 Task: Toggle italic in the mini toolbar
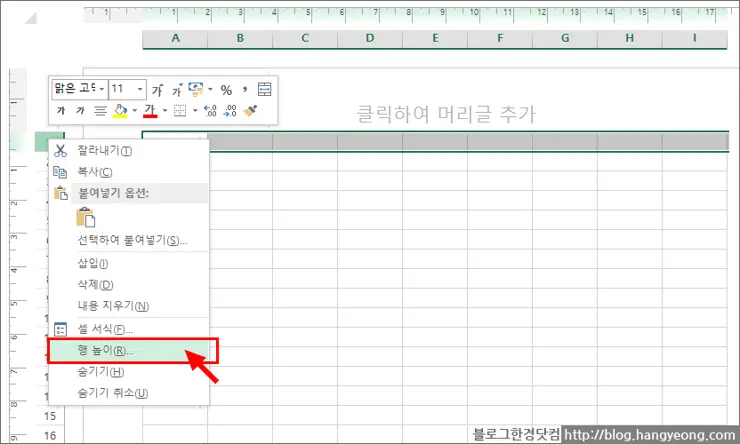[80, 111]
